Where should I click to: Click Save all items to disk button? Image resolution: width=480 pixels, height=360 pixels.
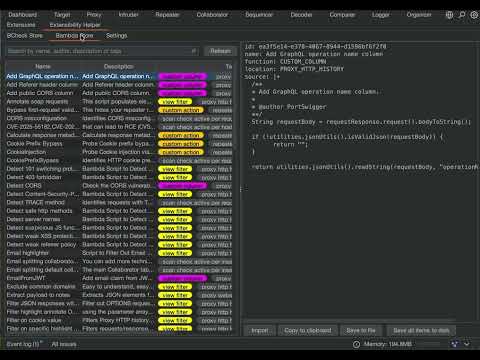(421, 330)
